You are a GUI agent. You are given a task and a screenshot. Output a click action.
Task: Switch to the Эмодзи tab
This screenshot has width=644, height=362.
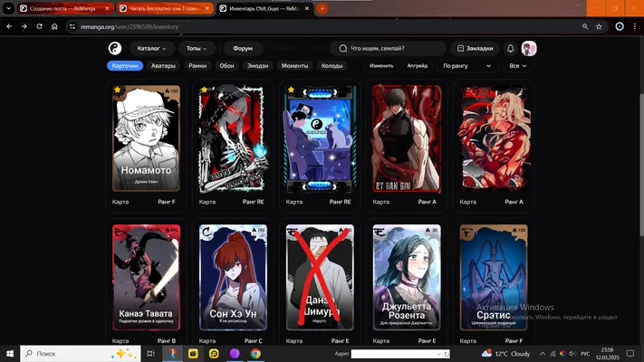[x=257, y=66]
